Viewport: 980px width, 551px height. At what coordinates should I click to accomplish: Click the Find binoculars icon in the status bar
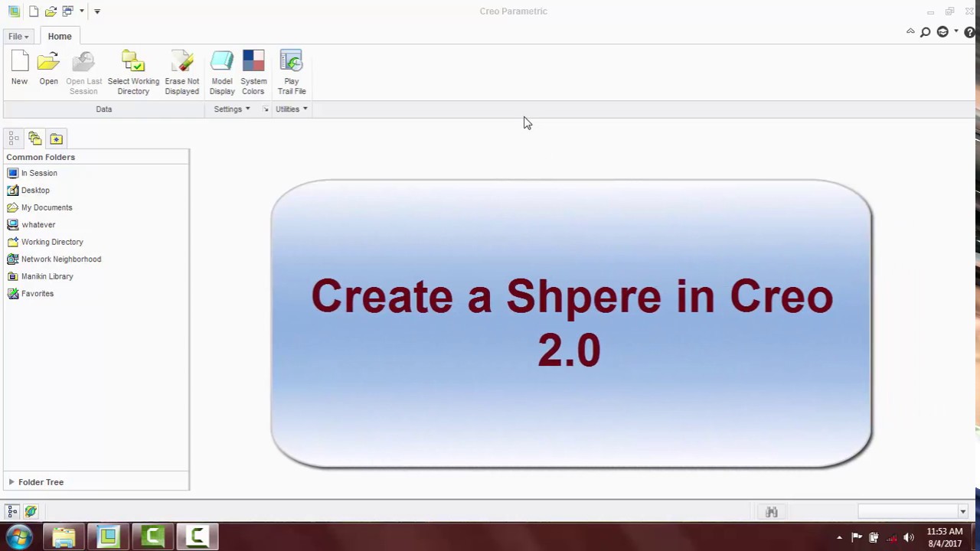click(772, 512)
